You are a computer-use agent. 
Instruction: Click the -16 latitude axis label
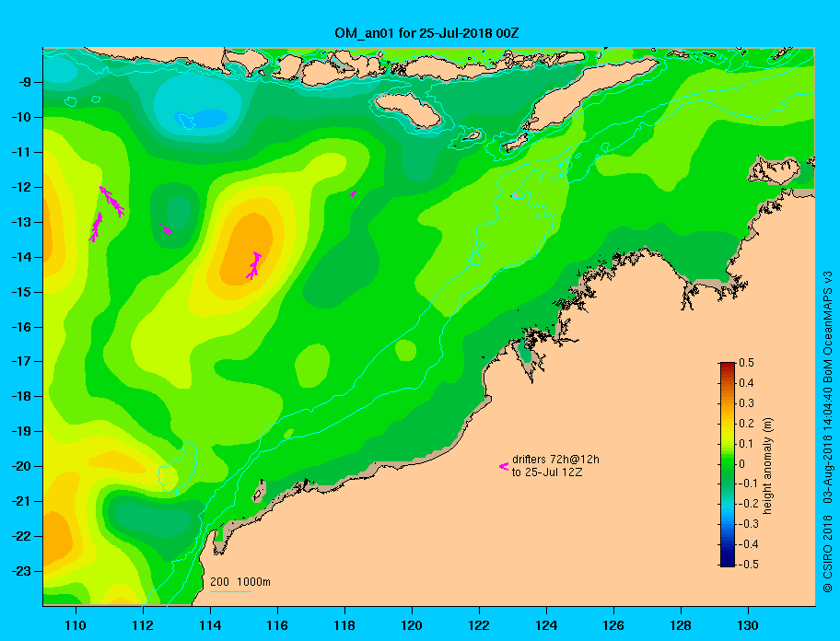coord(20,327)
